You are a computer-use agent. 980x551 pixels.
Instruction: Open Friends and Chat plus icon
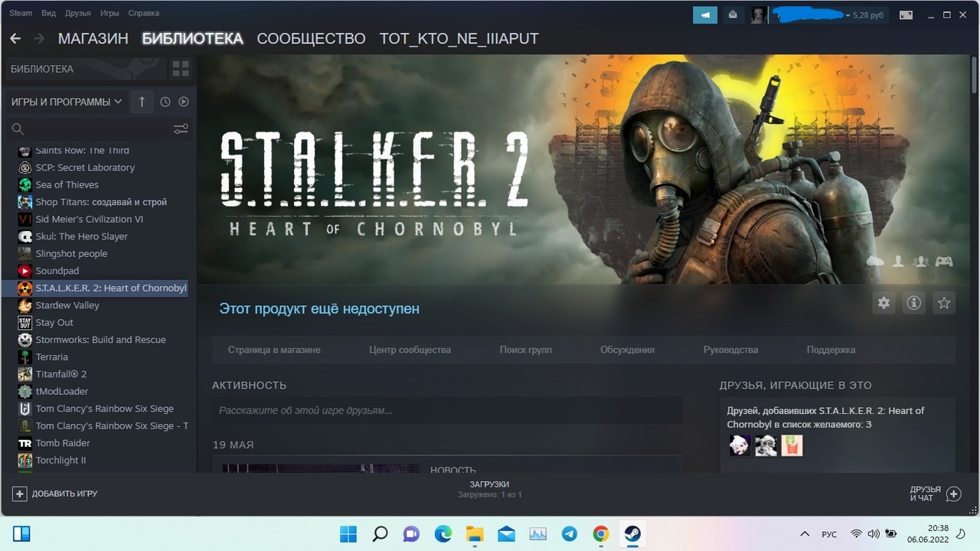[x=953, y=494]
